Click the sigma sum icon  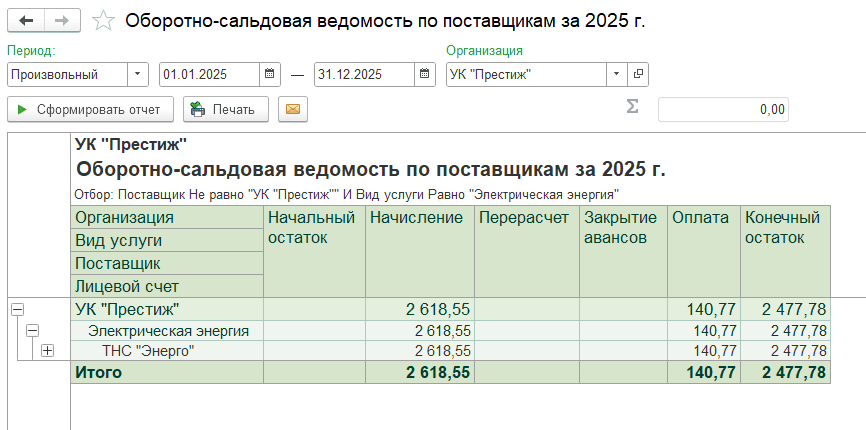pos(632,108)
